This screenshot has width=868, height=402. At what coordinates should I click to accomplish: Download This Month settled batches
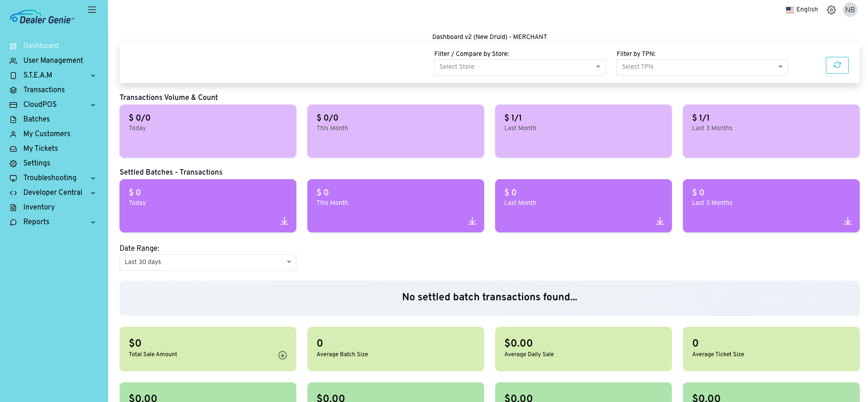tap(472, 221)
